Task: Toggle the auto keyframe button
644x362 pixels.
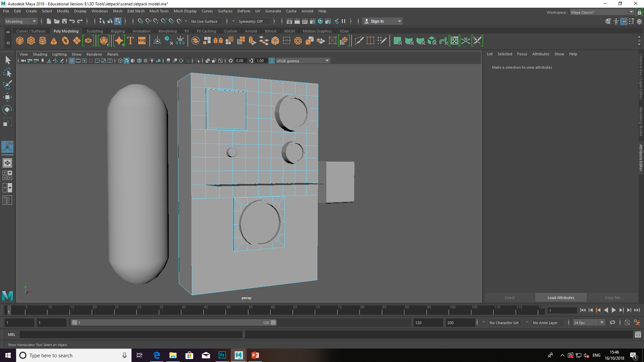Action: [x=627, y=323]
